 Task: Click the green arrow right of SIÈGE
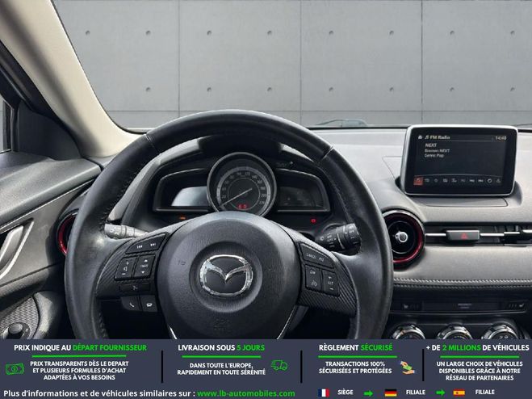point(368,393)
